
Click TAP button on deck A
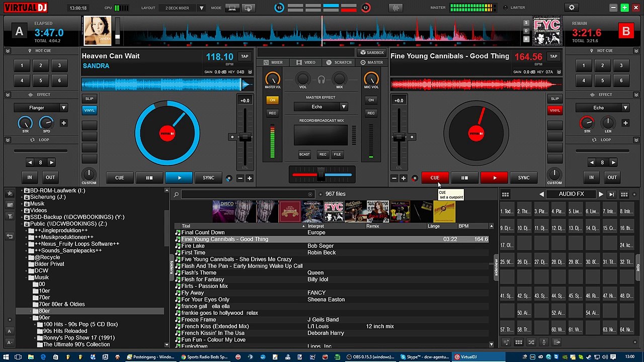click(x=245, y=56)
